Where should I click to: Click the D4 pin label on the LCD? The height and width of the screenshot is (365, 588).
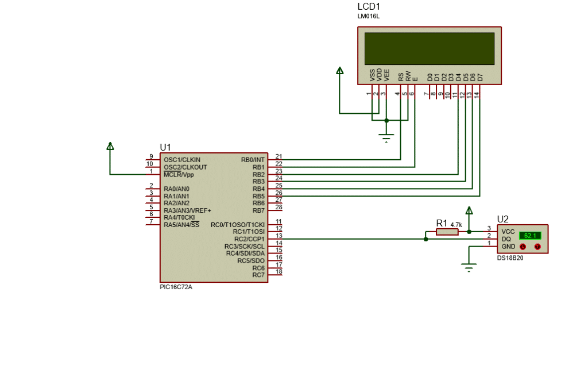pos(458,78)
